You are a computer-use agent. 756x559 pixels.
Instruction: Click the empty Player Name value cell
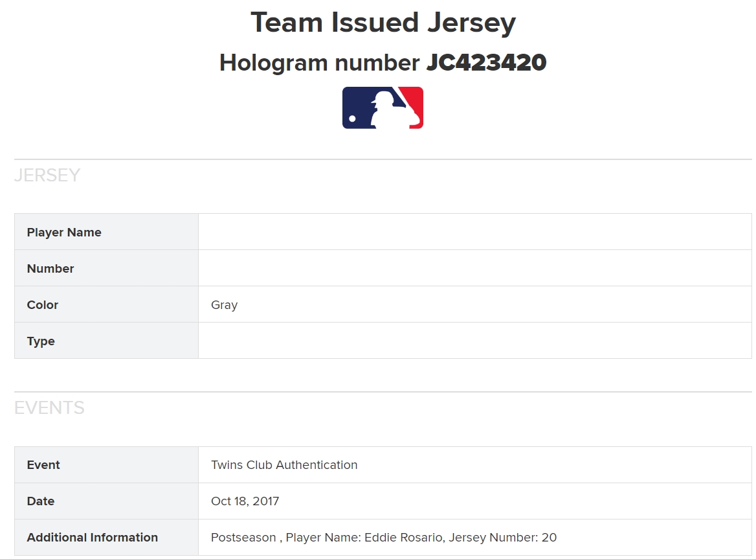[x=475, y=232]
